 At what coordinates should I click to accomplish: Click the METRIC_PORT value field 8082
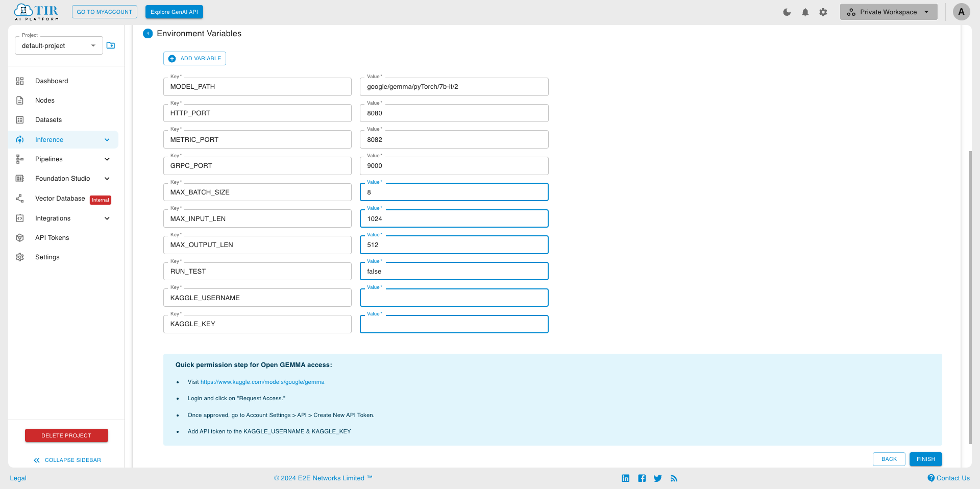[454, 140]
